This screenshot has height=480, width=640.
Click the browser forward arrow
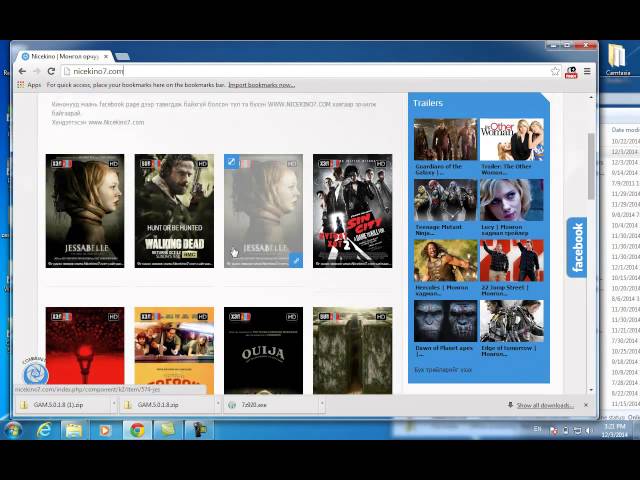36,71
